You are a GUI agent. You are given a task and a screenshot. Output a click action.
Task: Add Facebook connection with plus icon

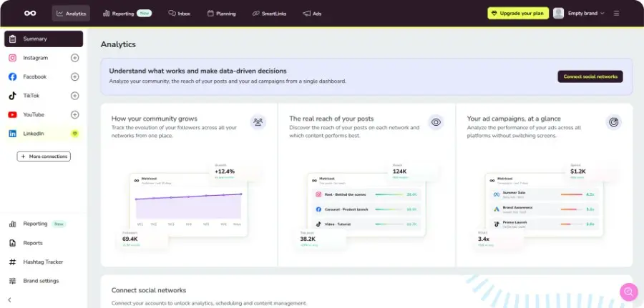pos(74,76)
